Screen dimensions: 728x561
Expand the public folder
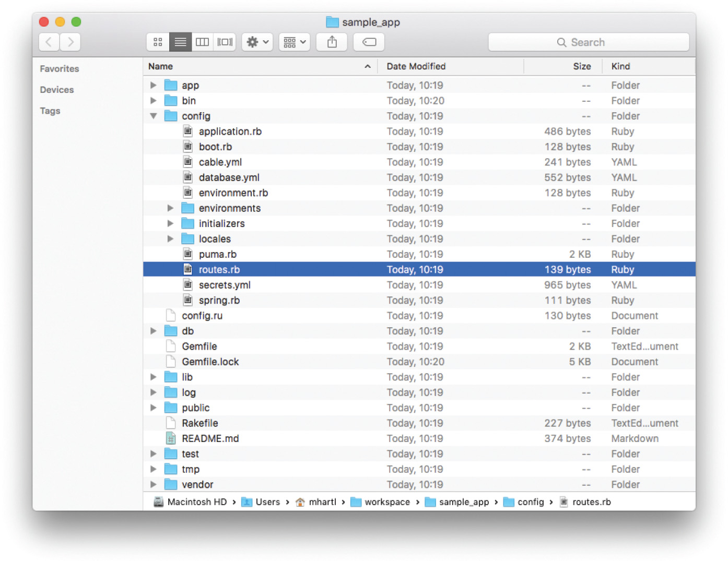coord(153,408)
